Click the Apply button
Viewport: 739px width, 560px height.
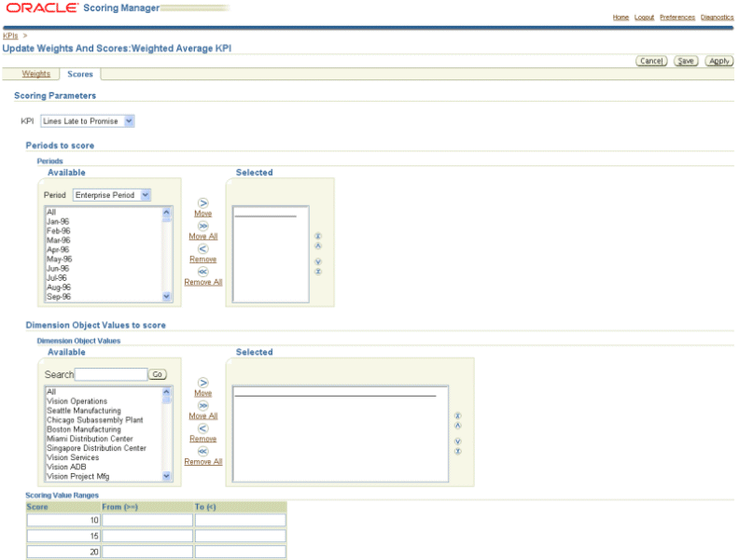coord(719,61)
